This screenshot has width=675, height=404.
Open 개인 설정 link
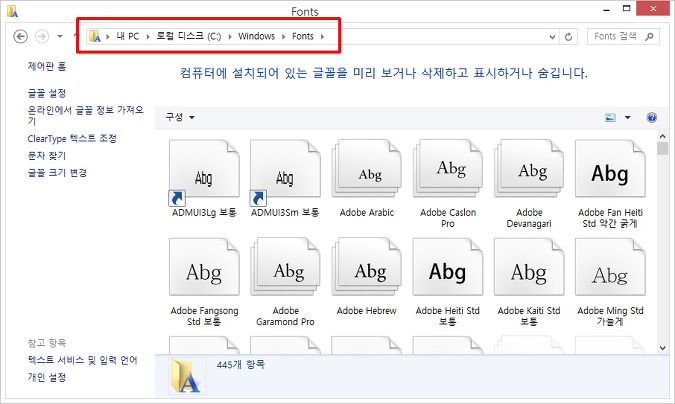[x=47, y=377]
